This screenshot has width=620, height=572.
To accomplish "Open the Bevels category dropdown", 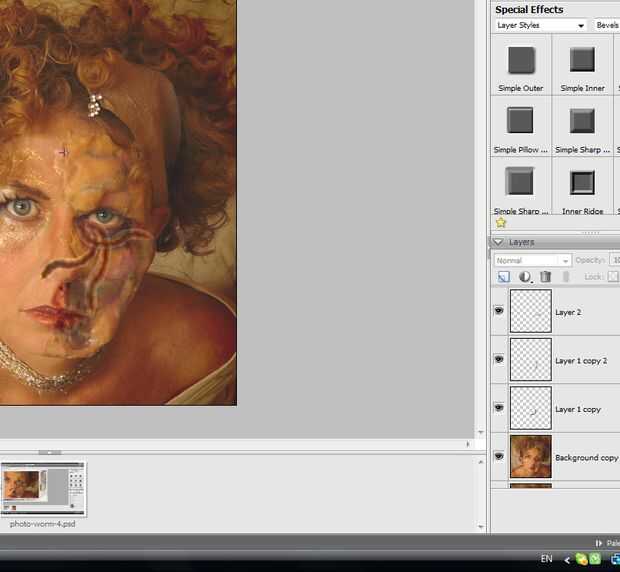I will (x=607, y=25).
